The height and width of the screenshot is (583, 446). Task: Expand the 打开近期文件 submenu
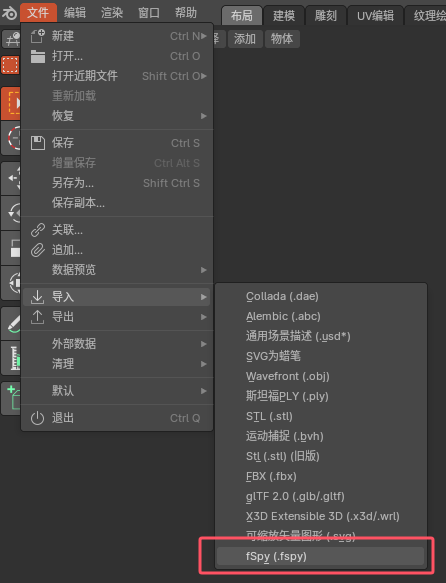(x=117, y=76)
